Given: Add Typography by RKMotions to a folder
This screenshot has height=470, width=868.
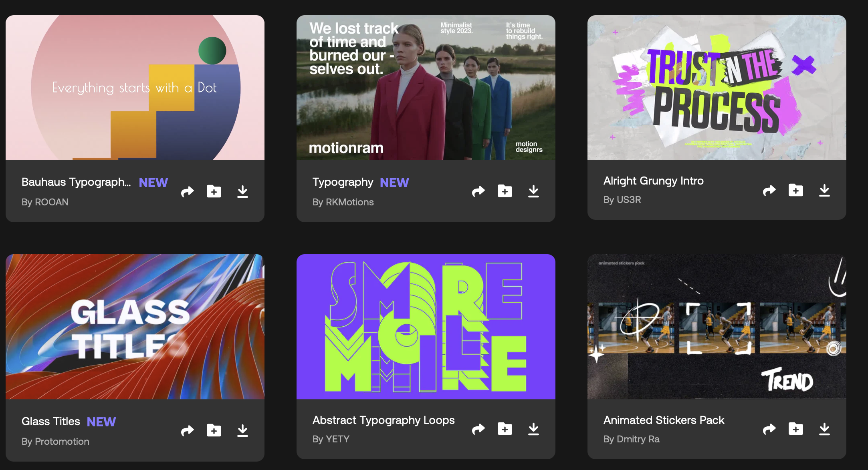Looking at the screenshot, I should pos(505,191).
